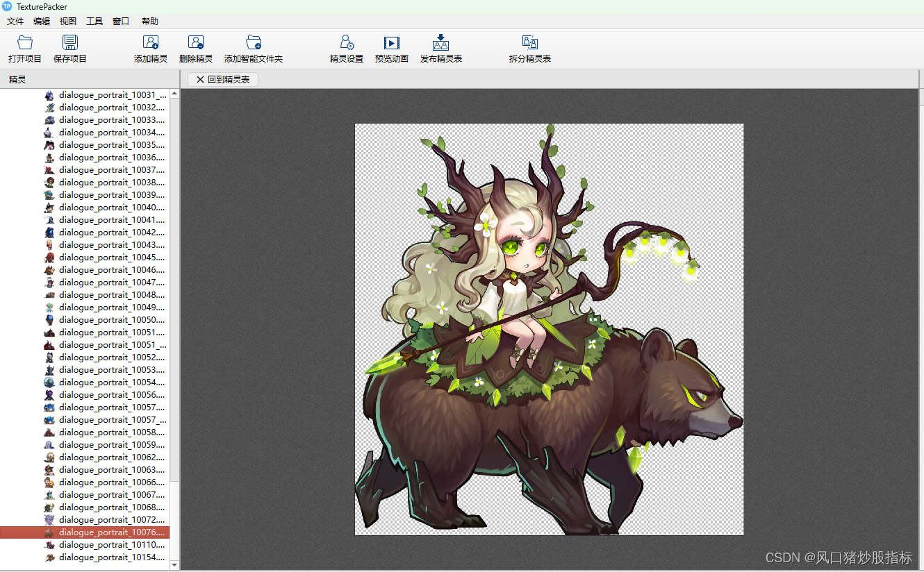Click the thumbnail icon of dialogue_portrait_10062

click(x=49, y=457)
